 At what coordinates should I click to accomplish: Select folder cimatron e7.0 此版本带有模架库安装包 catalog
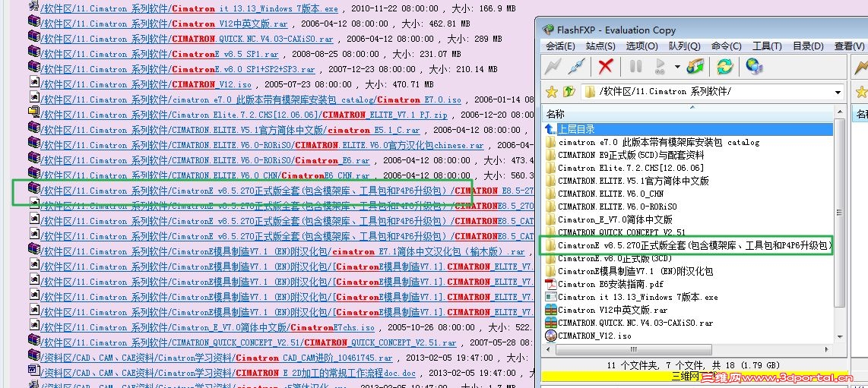[658, 142]
